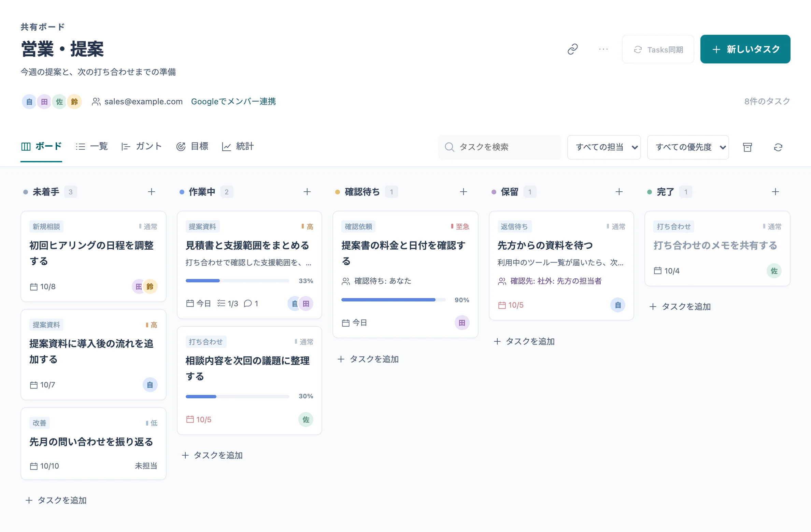Open the 先月の問い合わせを振り返る card

tap(94, 444)
